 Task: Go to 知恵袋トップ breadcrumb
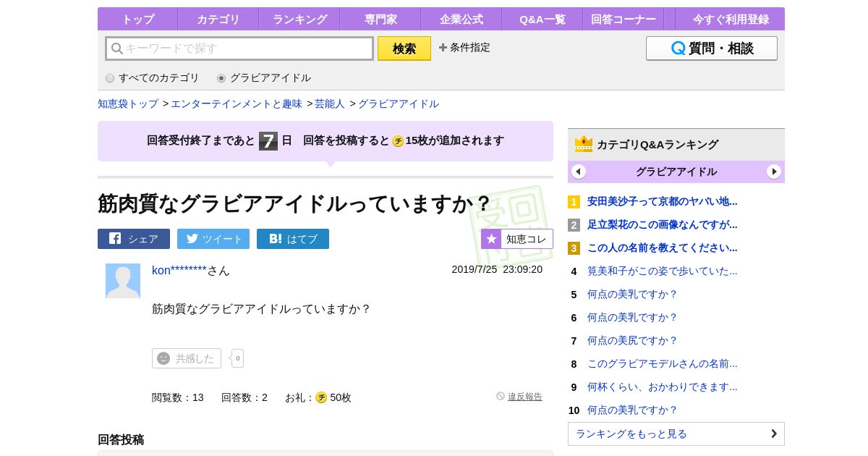click(x=128, y=104)
